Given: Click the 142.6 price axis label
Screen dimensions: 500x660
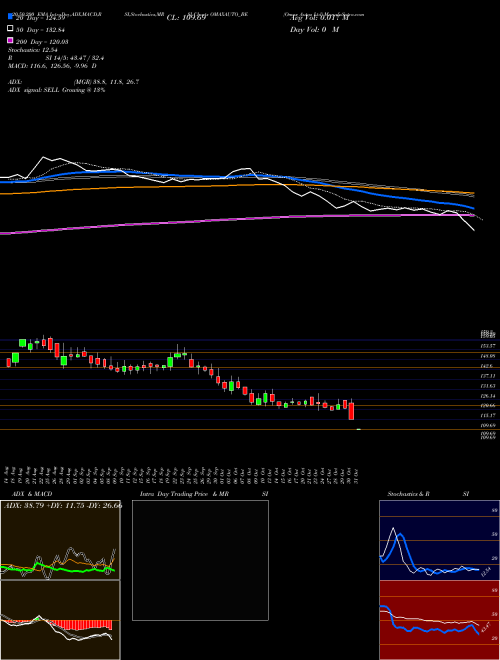Looking at the screenshot, I should 488,366.
